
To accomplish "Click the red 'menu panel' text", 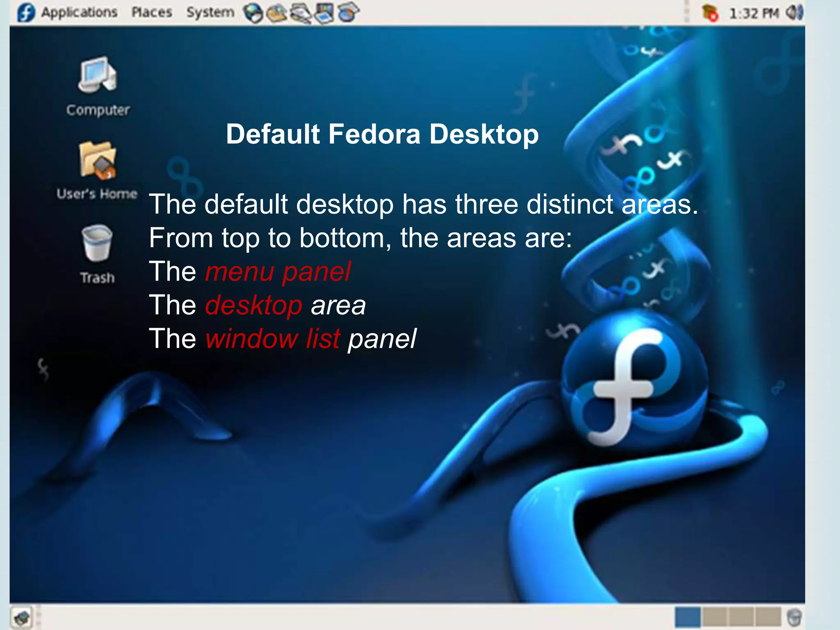I will click(x=278, y=272).
